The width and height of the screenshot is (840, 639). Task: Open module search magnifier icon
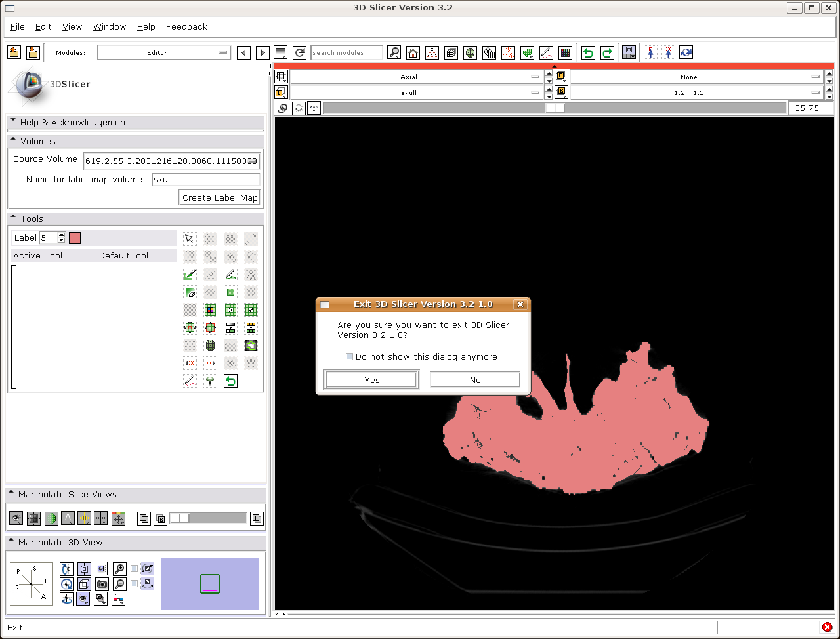tap(394, 53)
